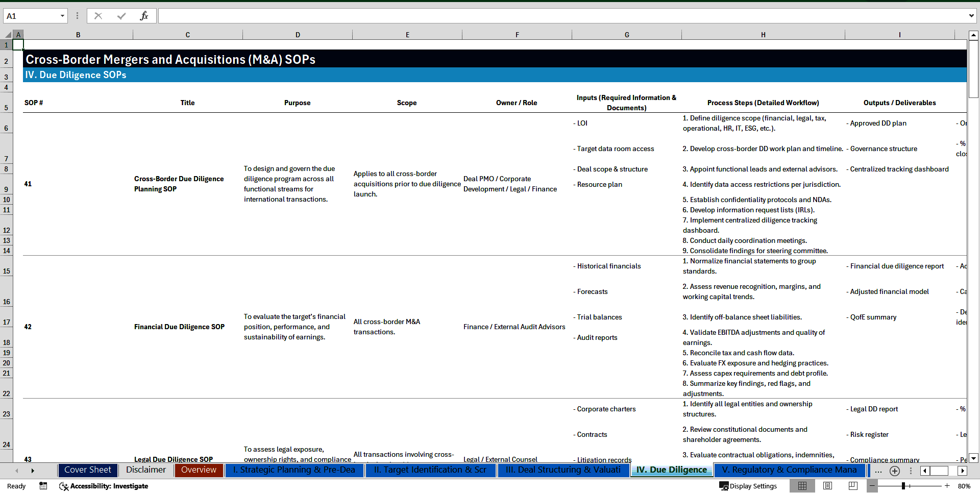Switch to the Disclaimer sheet tab

point(146,470)
